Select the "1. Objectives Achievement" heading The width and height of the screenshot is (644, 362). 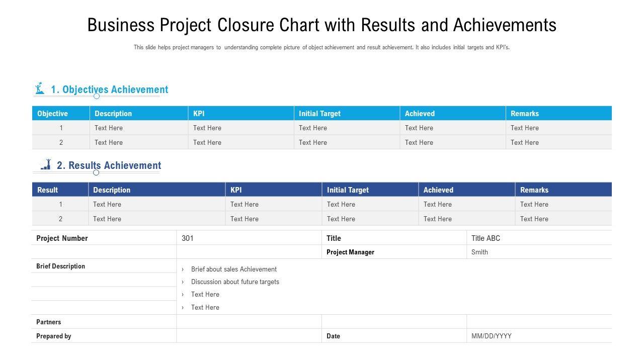tap(109, 89)
